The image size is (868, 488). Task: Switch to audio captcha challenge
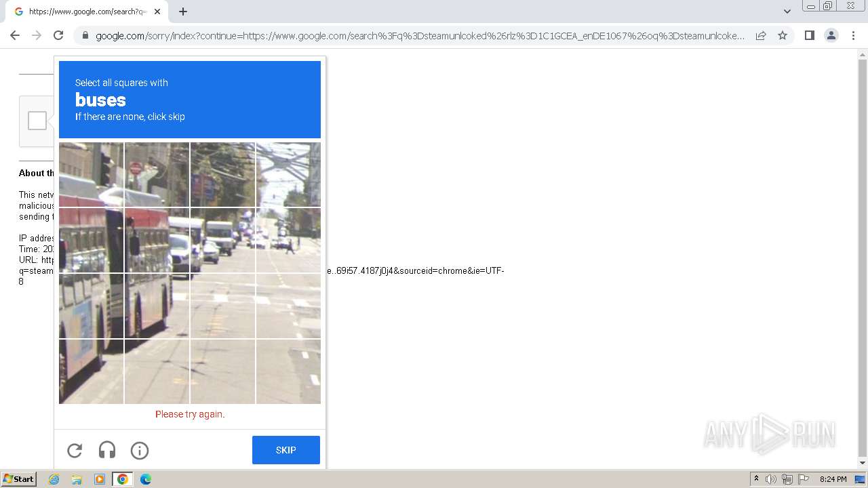pyautogui.click(x=107, y=450)
